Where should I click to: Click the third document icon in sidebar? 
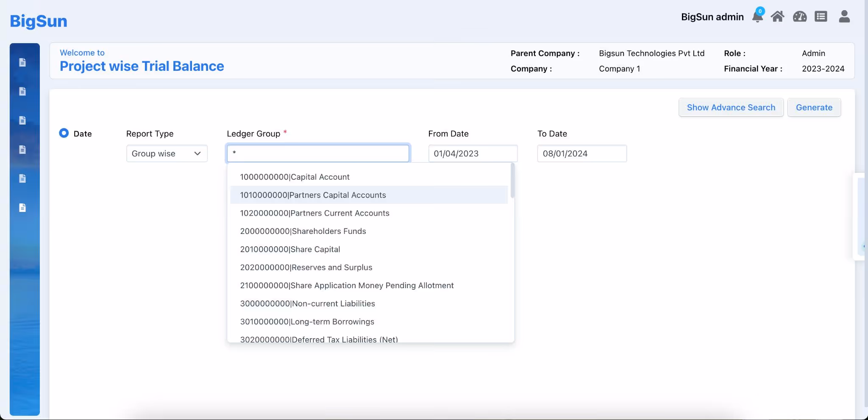22,120
